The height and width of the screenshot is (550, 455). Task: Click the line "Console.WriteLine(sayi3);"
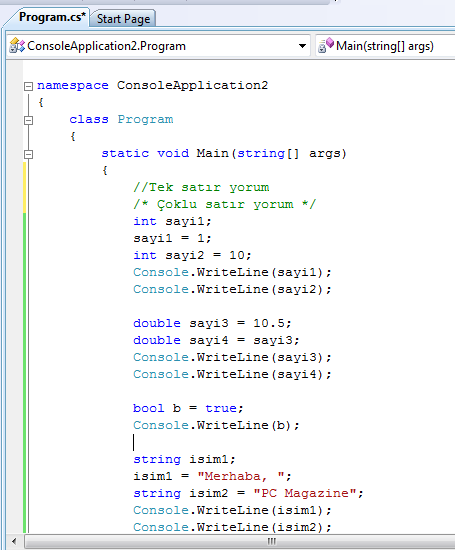232,357
